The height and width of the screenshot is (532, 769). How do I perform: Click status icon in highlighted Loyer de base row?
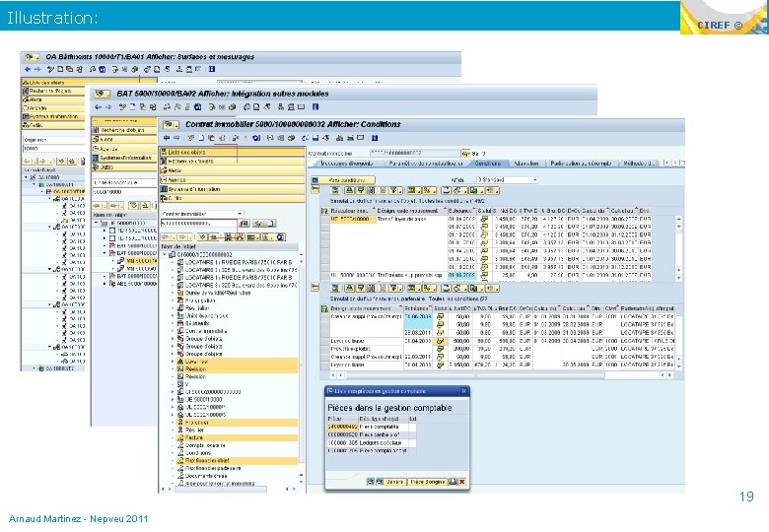click(x=440, y=341)
